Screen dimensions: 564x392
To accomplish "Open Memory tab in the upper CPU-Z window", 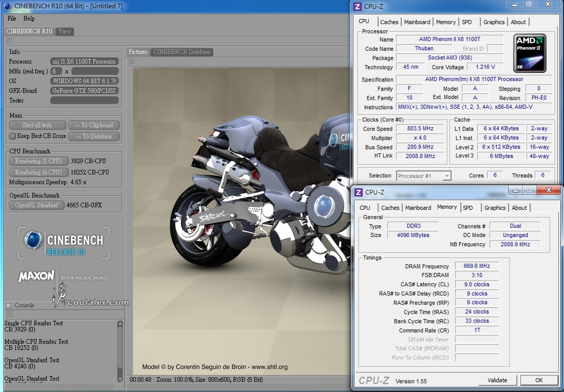I will pos(446,22).
